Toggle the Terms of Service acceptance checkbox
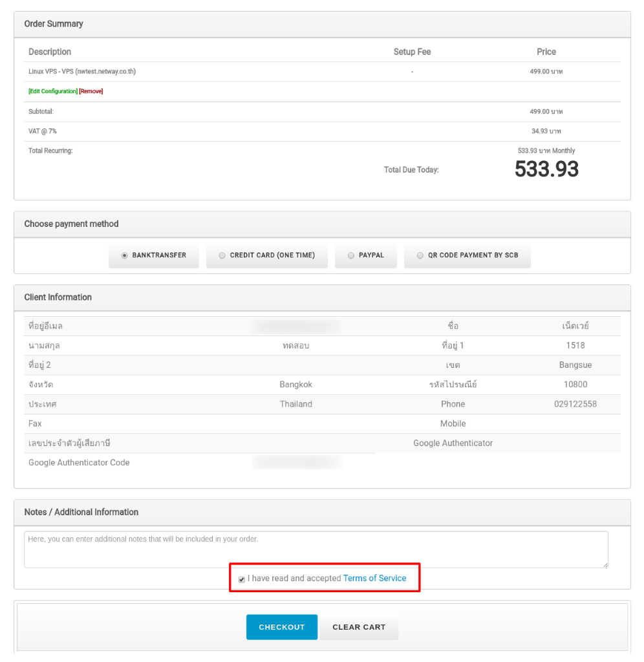The width and height of the screenshot is (644, 662). click(x=242, y=579)
